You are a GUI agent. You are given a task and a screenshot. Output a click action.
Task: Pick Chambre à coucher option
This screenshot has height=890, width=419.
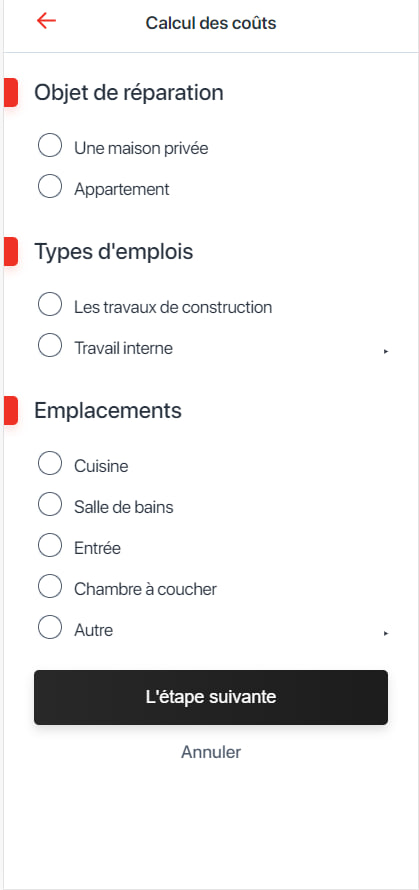point(50,586)
